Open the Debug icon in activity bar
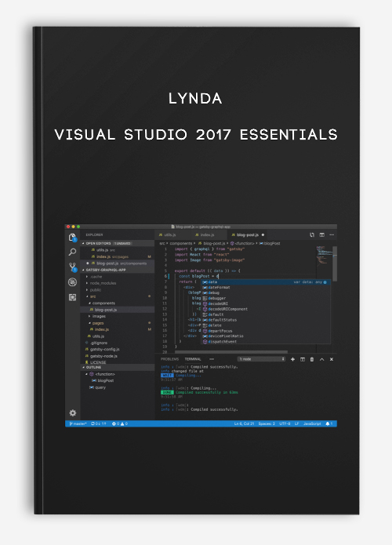This screenshot has width=392, height=545. point(72,282)
